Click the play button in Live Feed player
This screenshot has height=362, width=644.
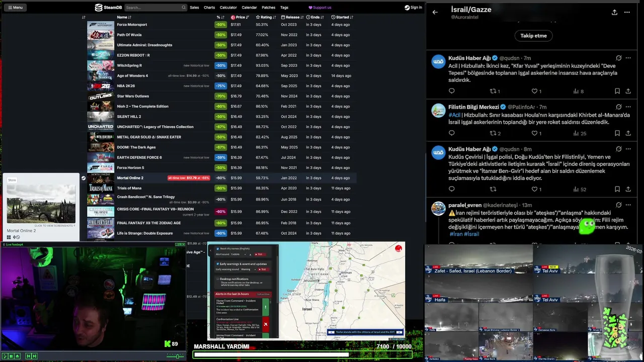[x=5, y=356]
